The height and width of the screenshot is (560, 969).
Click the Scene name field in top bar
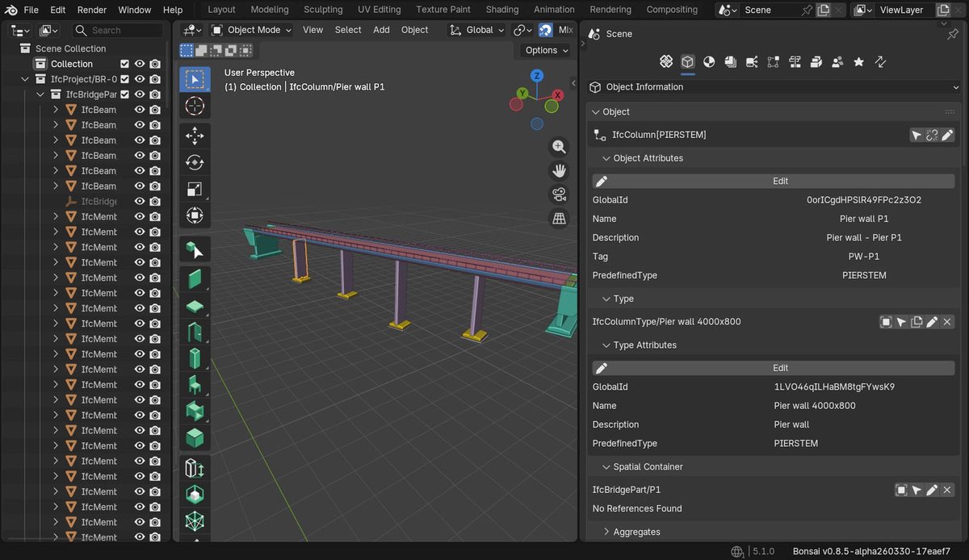(770, 10)
